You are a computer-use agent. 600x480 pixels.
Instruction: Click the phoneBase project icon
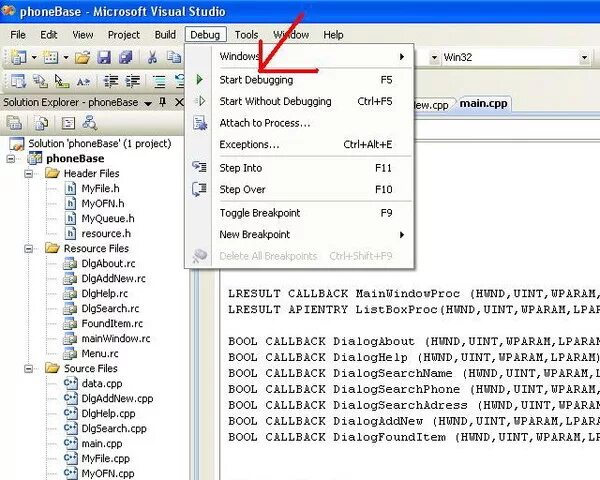coord(34,158)
